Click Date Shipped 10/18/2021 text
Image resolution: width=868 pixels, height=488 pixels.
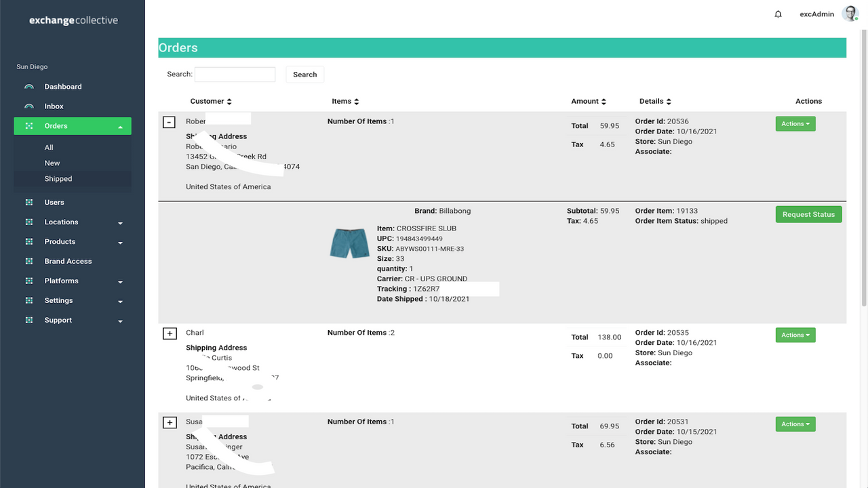coord(423,299)
